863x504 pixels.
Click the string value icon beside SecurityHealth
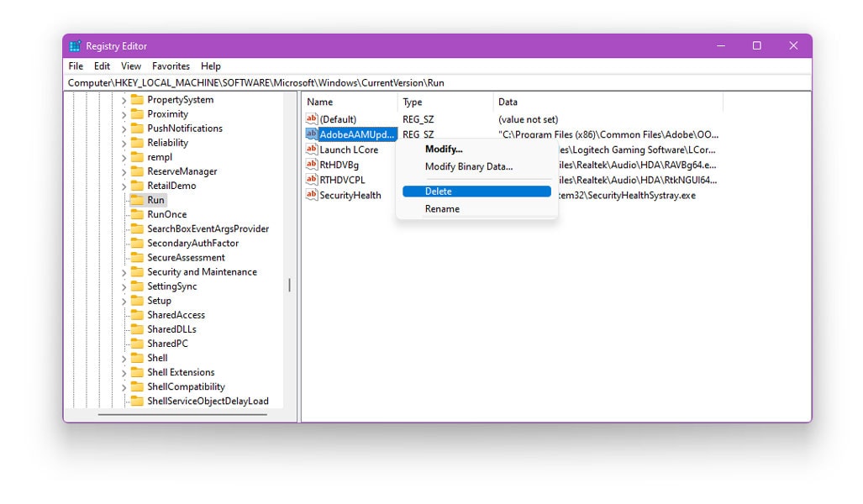point(312,195)
